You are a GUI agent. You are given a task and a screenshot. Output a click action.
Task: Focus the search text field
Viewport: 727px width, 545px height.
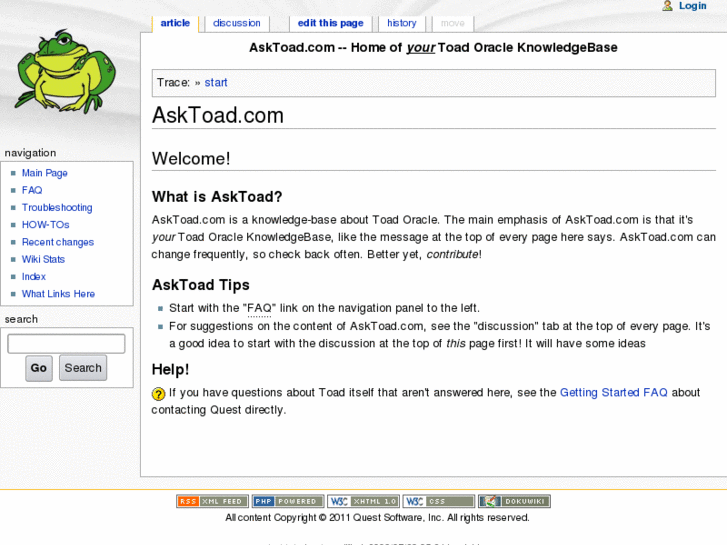click(66, 344)
